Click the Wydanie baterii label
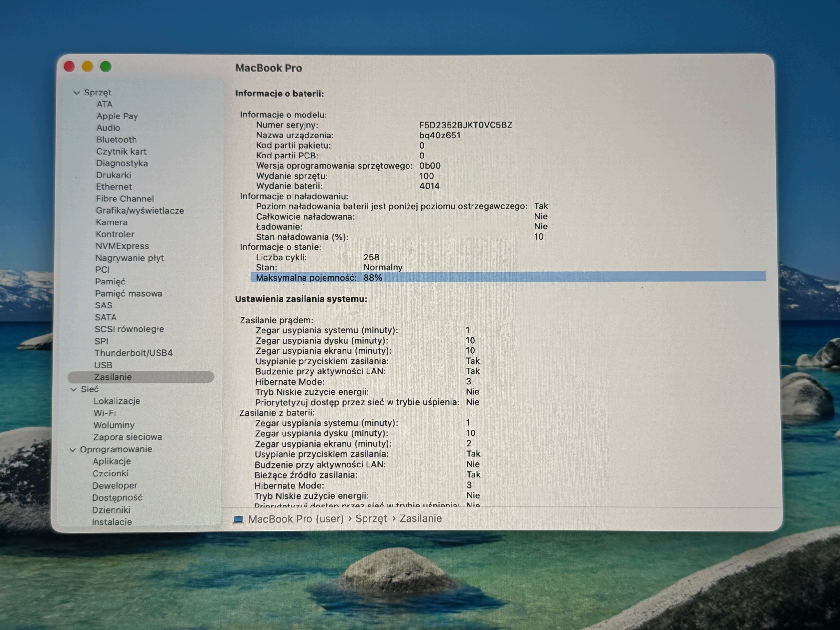The width and height of the screenshot is (840, 630). coord(289,186)
